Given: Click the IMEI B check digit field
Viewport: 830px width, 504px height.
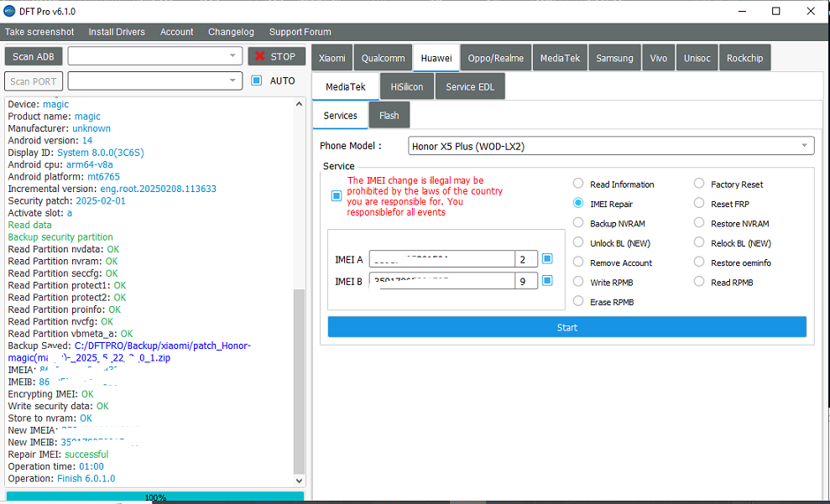Looking at the screenshot, I should 525,280.
